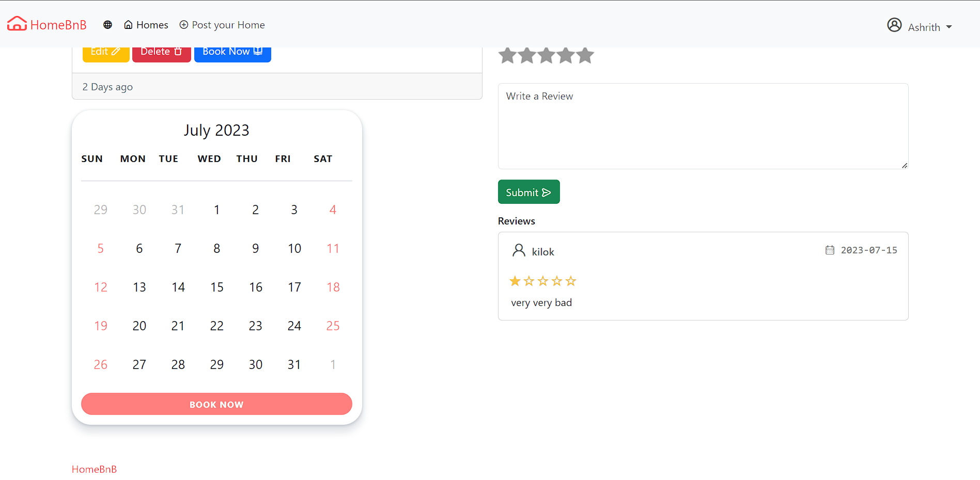Click the "very very bad" review text

coord(541,302)
